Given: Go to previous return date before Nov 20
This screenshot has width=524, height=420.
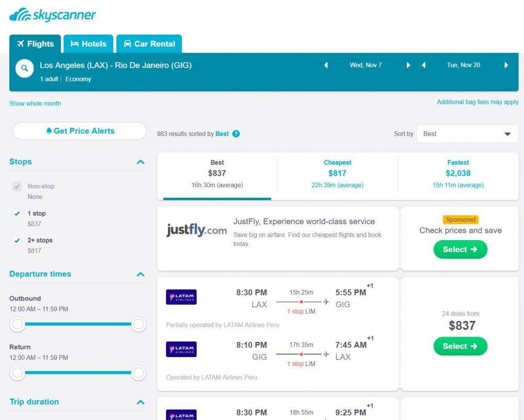Looking at the screenshot, I should (423, 65).
